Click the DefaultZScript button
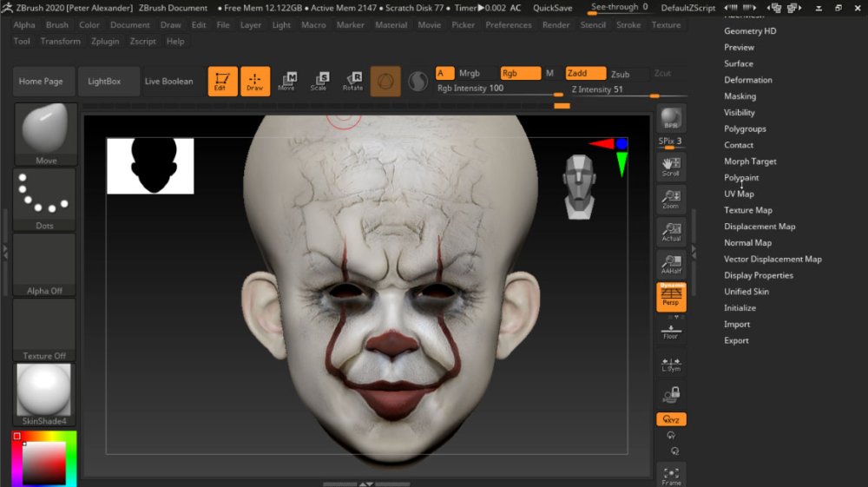Image resolution: width=868 pixels, height=487 pixels. pyautogui.click(x=688, y=8)
